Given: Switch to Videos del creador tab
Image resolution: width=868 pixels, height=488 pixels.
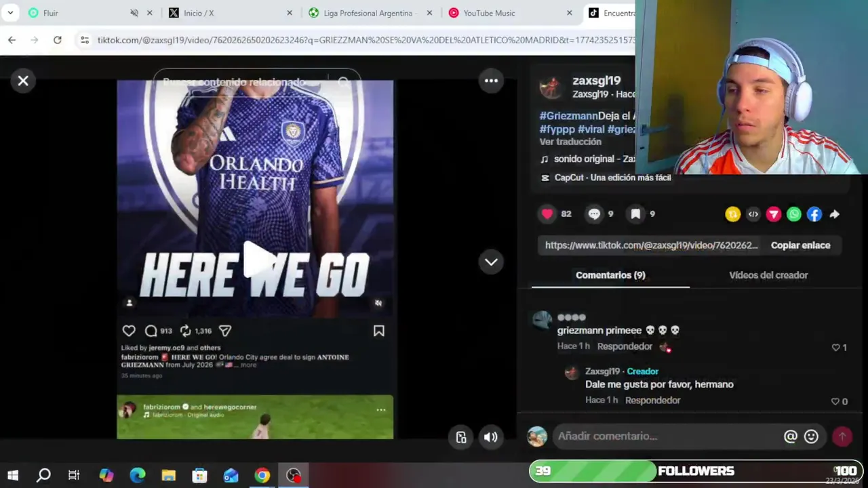Looking at the screenshot, I should point(768,275).
